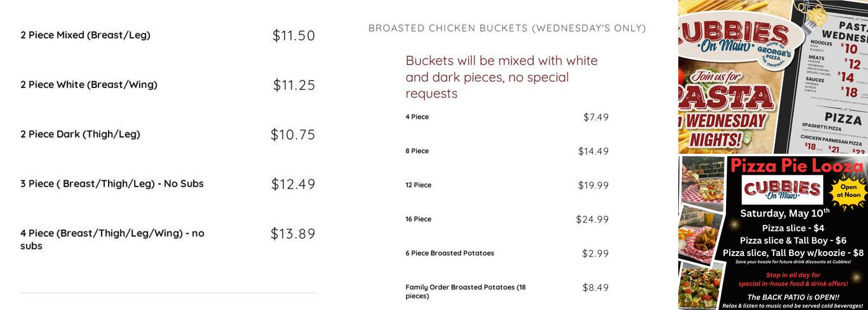Choose the 12 Piece bucket item
Screen dimensions: 868x310
tap(418, 185)
